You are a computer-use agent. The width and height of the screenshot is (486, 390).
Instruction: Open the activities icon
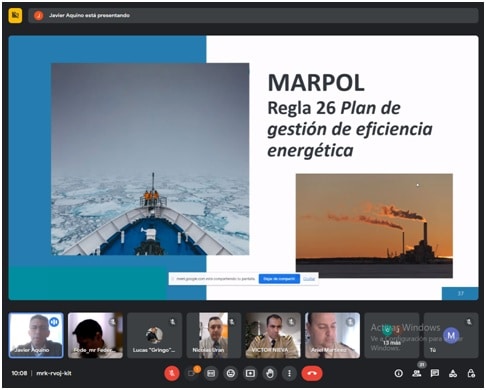pos(453,373)
